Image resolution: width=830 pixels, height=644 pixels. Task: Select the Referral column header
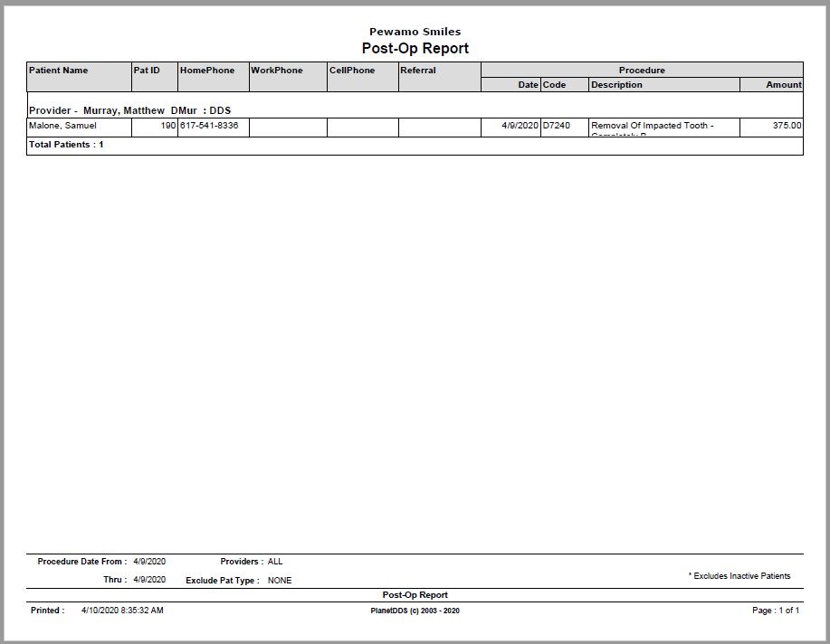coord(418,71)
